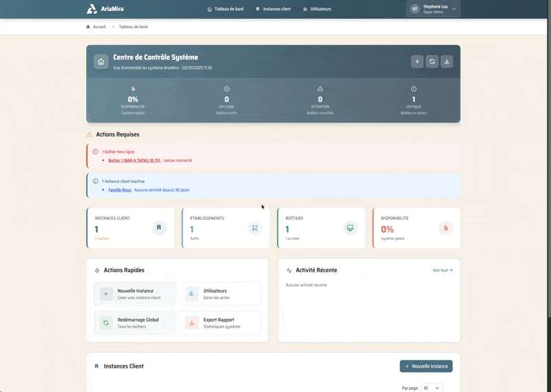Click the Redémarrage Global quick action
551x392 pixels.
134,322
